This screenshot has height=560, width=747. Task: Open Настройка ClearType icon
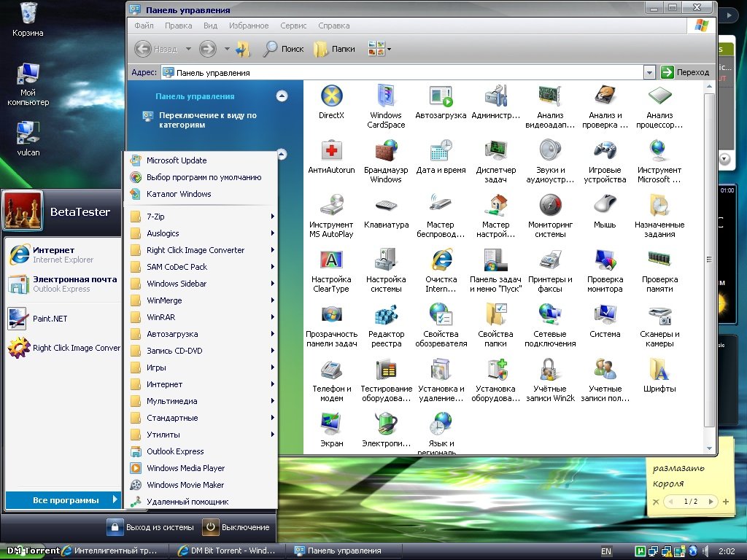331,271
